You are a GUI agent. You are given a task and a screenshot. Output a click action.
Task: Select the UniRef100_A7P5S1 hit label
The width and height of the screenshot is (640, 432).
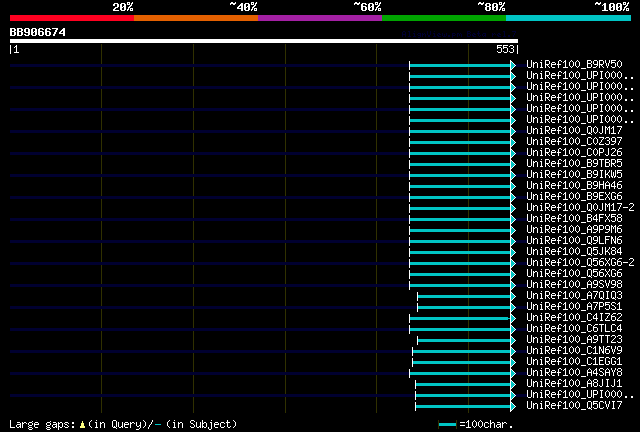(574, 306)
